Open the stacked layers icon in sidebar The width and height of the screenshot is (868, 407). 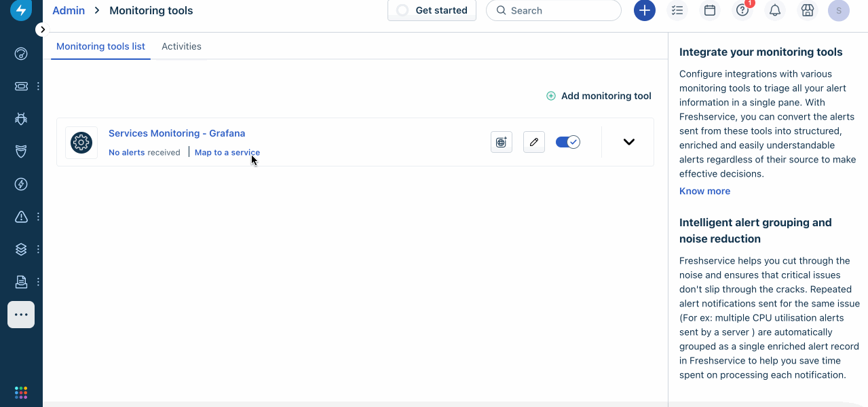point(21,249)
